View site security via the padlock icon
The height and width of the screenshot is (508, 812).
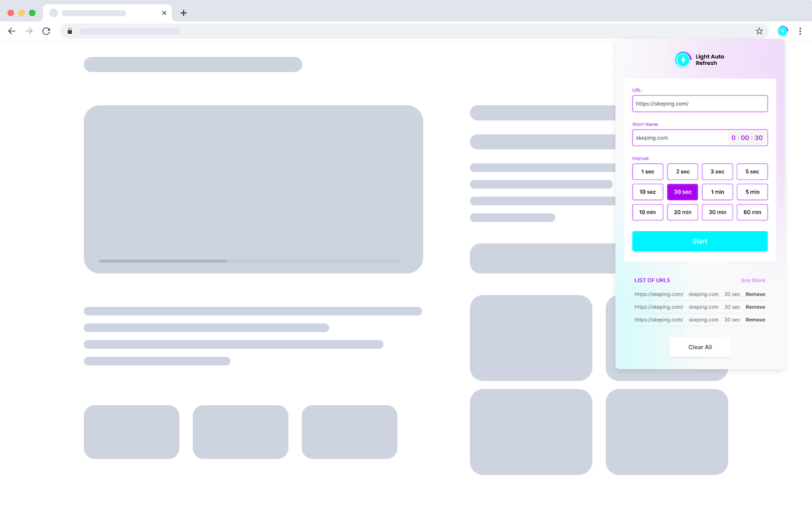click(70, 30)
